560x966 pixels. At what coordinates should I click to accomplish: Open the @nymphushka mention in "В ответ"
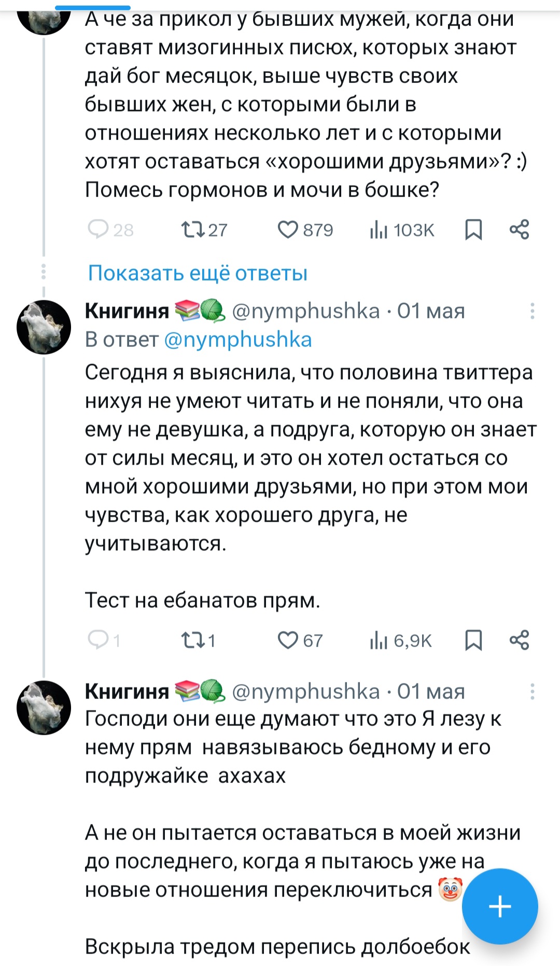coord(237,340)
